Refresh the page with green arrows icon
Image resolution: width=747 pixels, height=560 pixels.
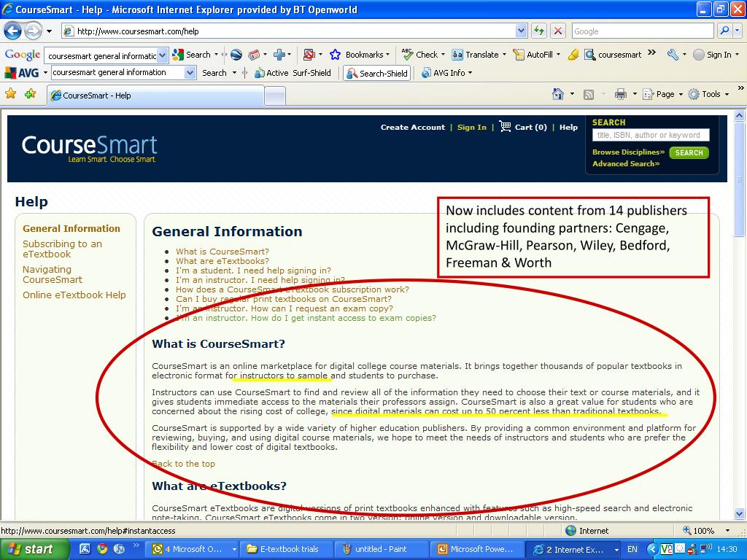click(x=539, y=31)
